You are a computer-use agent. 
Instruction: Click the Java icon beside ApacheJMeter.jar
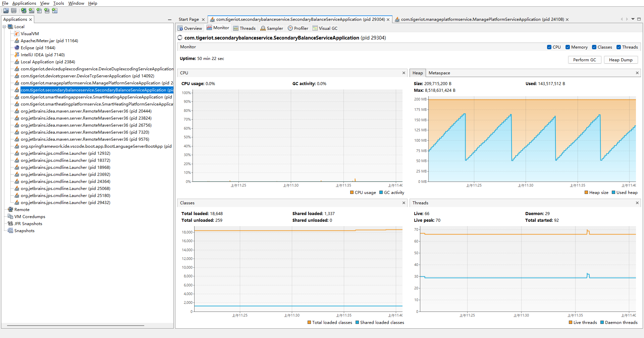(17, 41)
